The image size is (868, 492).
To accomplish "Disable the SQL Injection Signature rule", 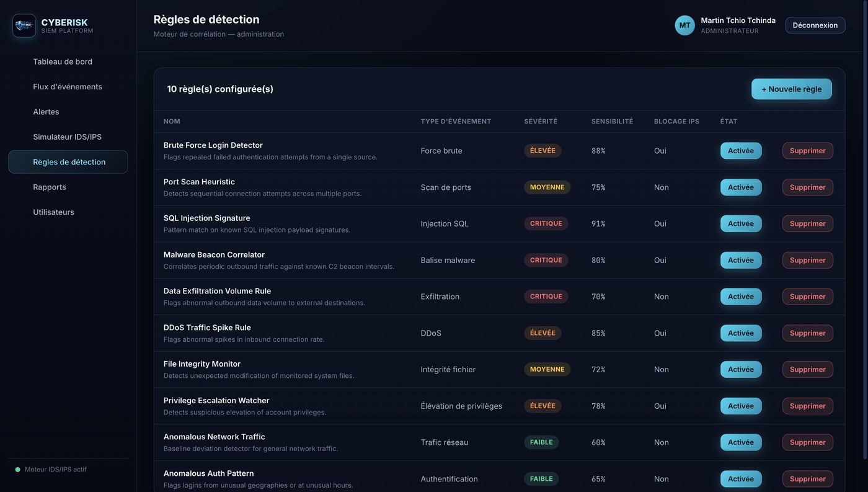I will (741, 223).
